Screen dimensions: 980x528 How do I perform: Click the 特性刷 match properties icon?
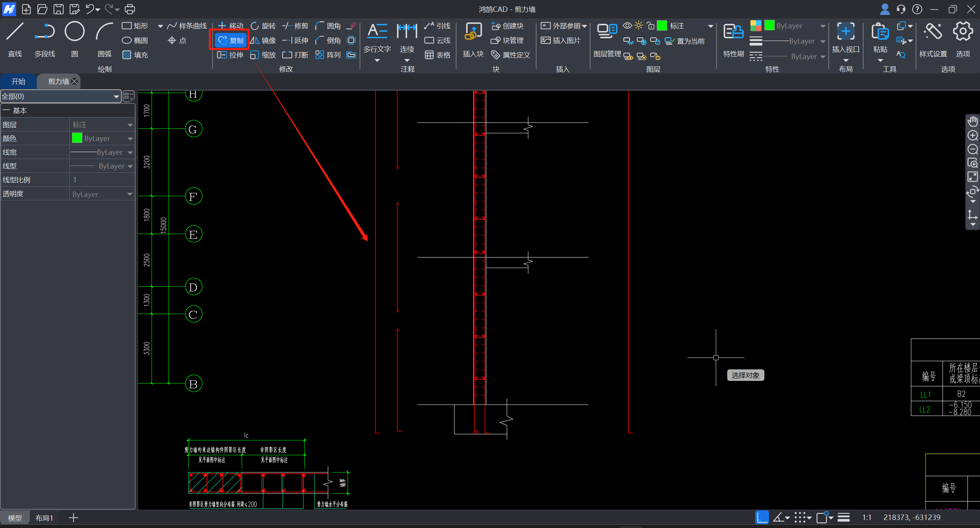click(733, 32)
